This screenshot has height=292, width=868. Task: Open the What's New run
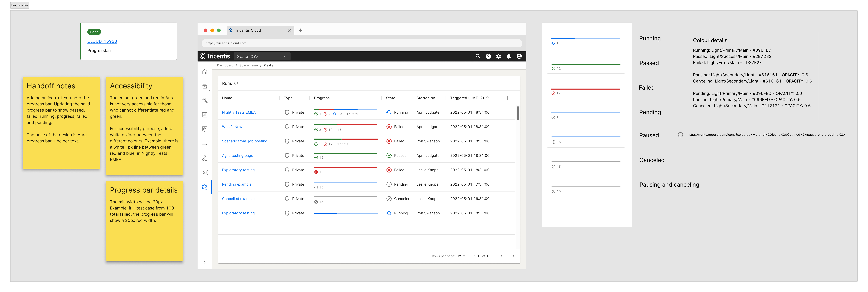[232, 127]
